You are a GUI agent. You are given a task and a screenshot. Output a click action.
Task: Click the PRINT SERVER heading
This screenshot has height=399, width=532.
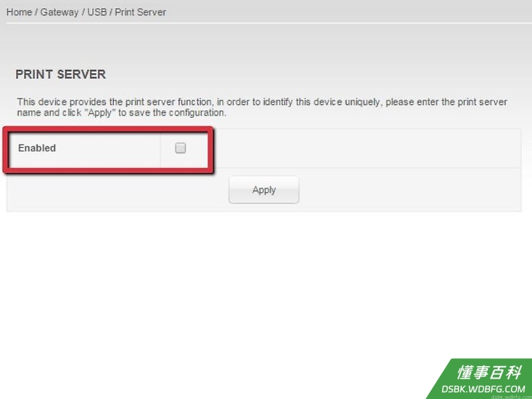tap(61, 75)
